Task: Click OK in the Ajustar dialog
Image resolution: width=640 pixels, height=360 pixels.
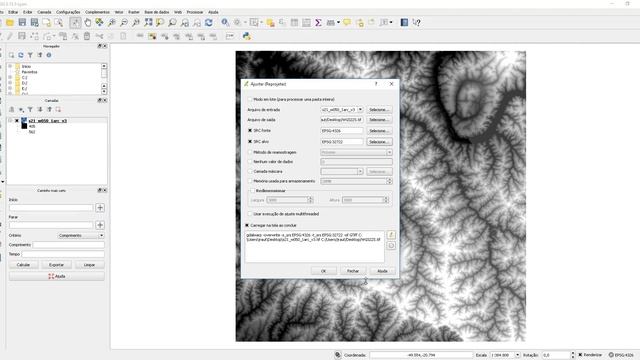Action: [324, 271]
